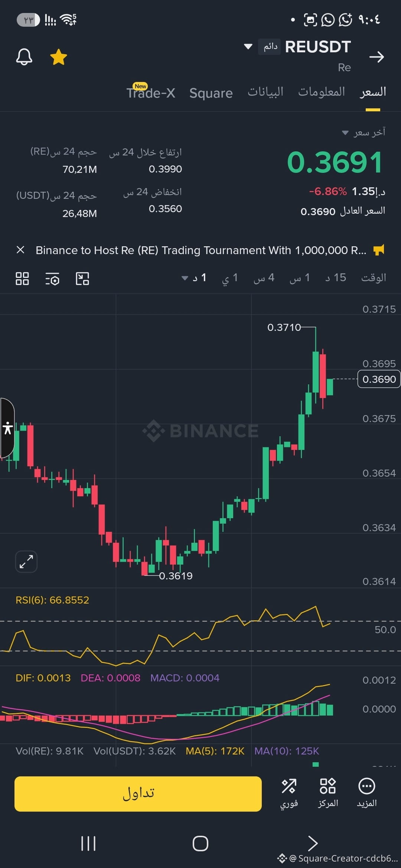Tap the fair price 0.3690 value
Image resolution: width=401 pixels, height=868 pixels.
318,211
